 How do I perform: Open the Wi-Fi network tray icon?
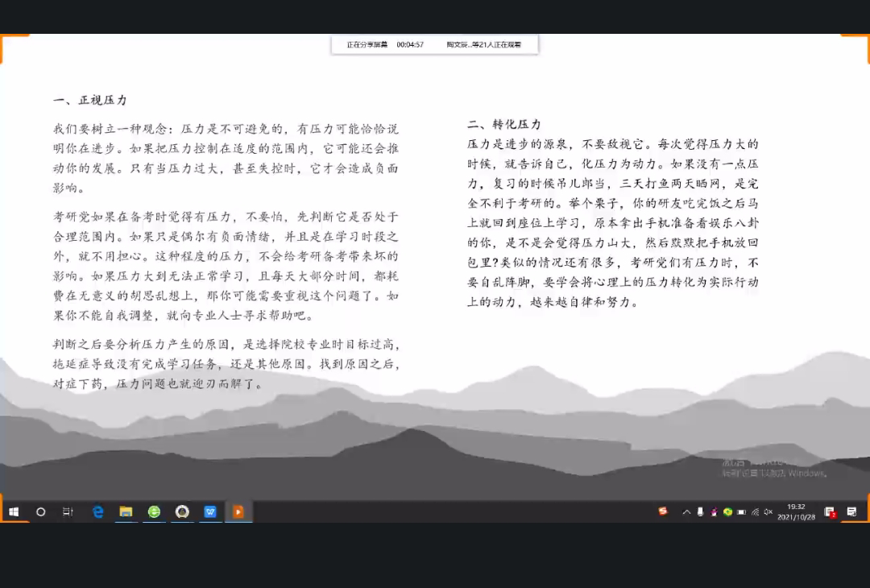[x=755, y=511]
